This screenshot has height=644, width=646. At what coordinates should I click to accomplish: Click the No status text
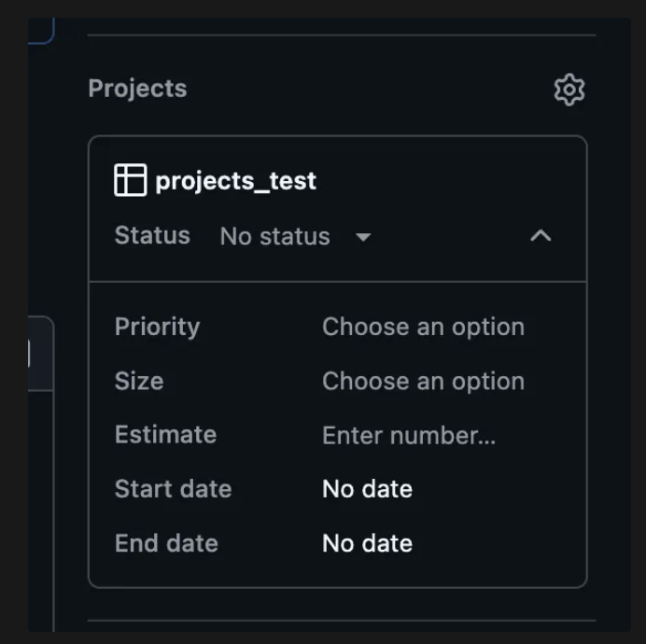pyautogui.click(x=274, y=237)
